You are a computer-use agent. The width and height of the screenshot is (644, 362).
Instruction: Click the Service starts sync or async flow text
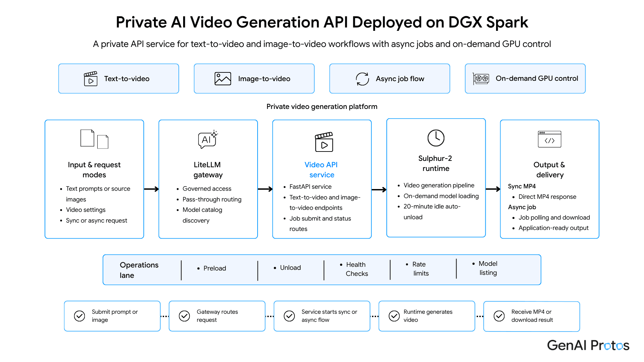coord(329,316)
